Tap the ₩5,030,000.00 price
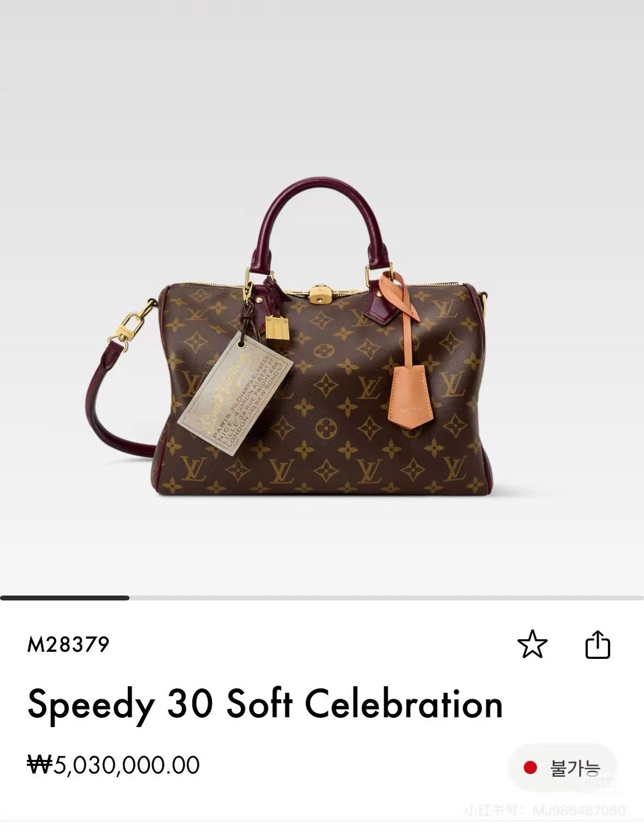Screen dimensions: 644x833 tap(114, 765)
